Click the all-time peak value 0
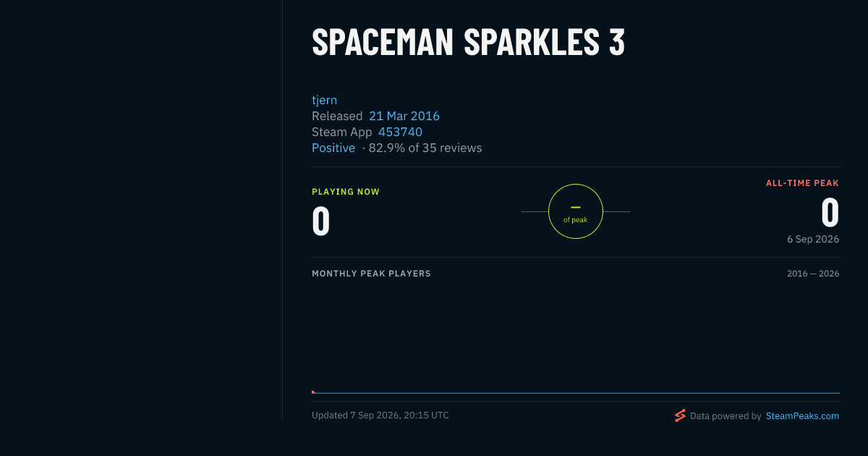 830,214
